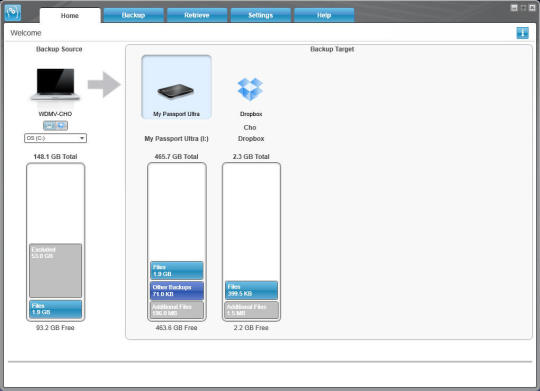Click the Excluded segment in source gauge

[55, 270]
